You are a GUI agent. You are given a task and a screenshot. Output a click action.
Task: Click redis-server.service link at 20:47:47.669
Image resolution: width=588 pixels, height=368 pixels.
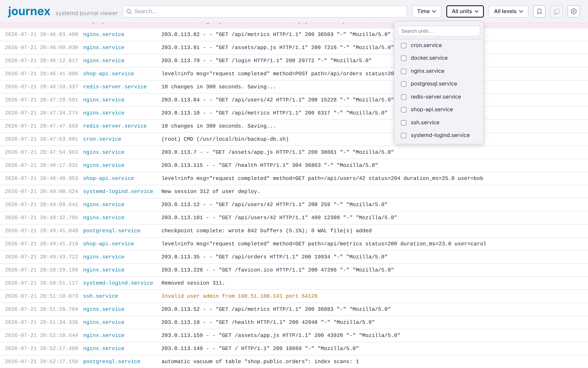click(x=115, y=126)
